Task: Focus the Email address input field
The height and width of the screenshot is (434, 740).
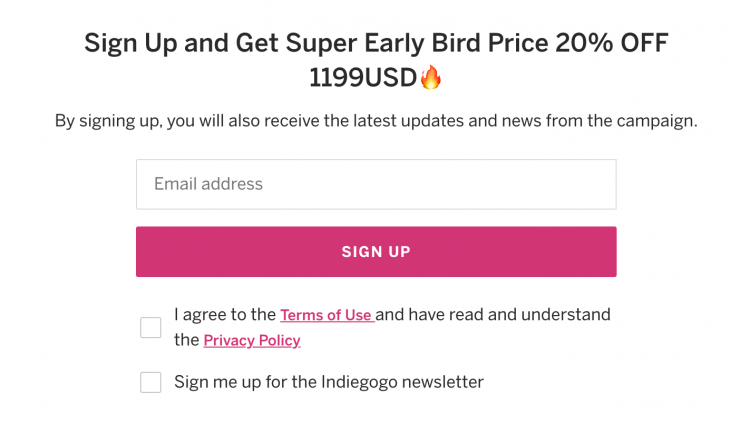Action: click(376, 184)
